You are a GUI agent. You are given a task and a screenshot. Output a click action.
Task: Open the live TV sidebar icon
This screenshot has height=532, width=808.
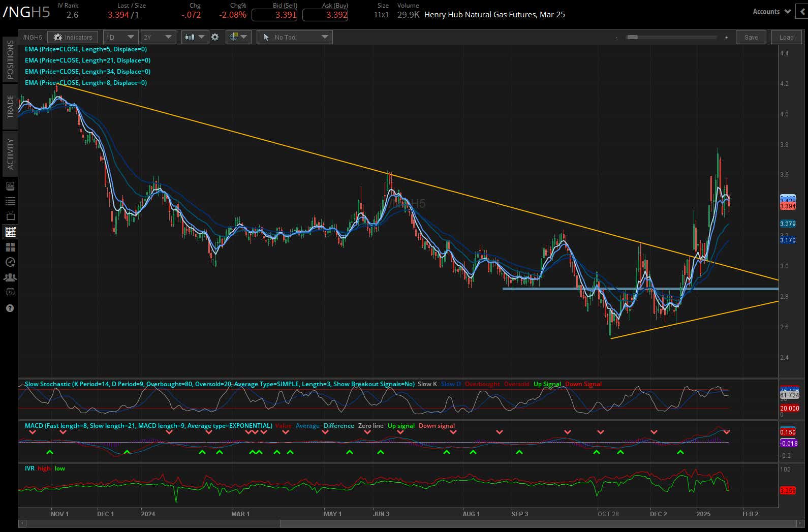(x=10, y=216)
